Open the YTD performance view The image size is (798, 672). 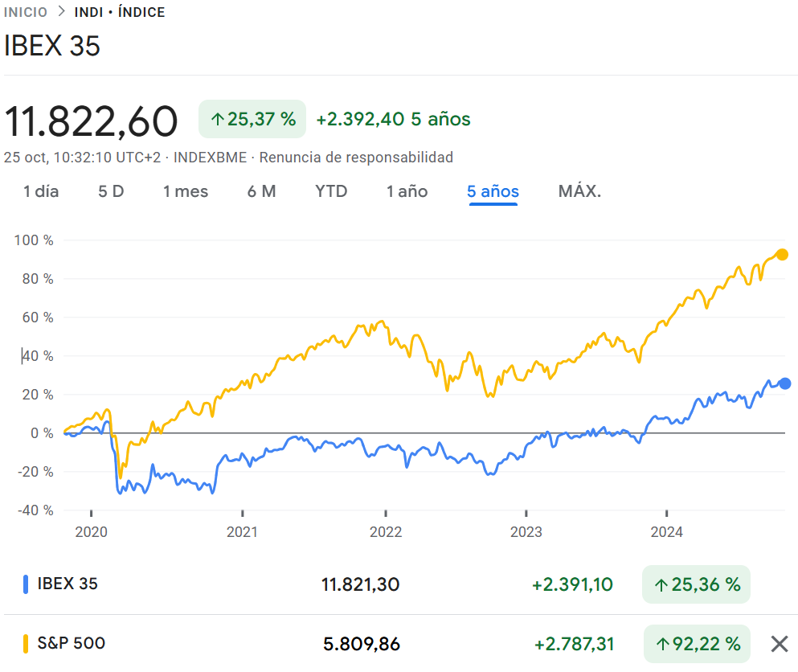pos(330,191)
